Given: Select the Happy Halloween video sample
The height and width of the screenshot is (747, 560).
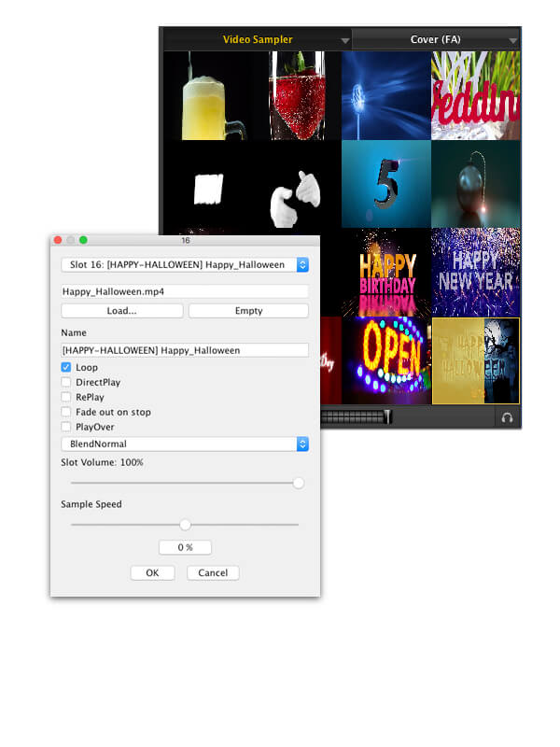Looking at the screenshot, I should (x=475, y=360).
